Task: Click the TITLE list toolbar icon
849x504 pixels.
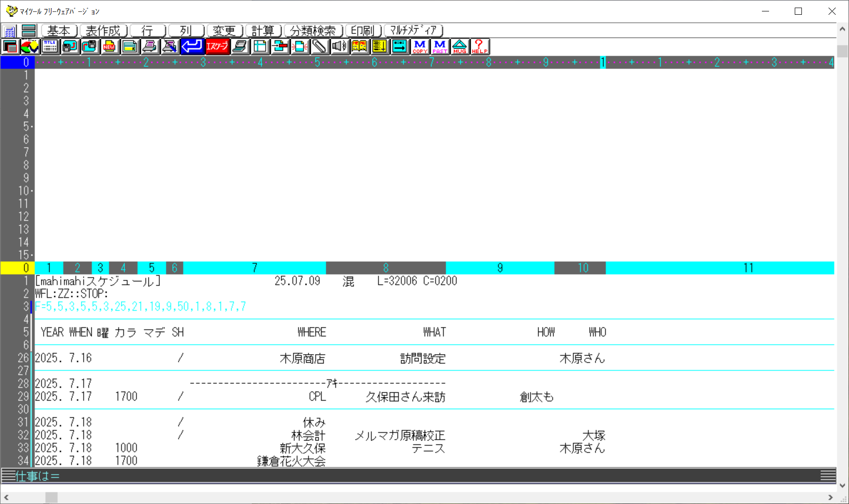Action: [49, 47]
